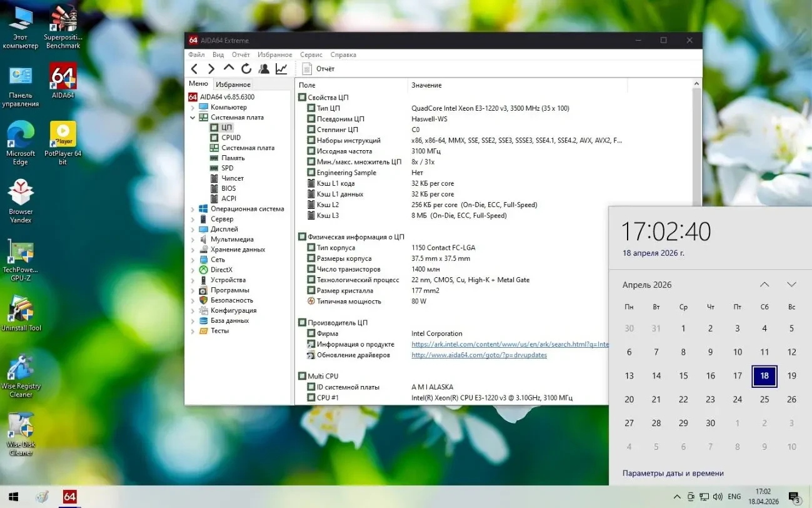Click the Refresh icon in AIDA64 toolbar
812x508 pixels.
pos(246,69)
